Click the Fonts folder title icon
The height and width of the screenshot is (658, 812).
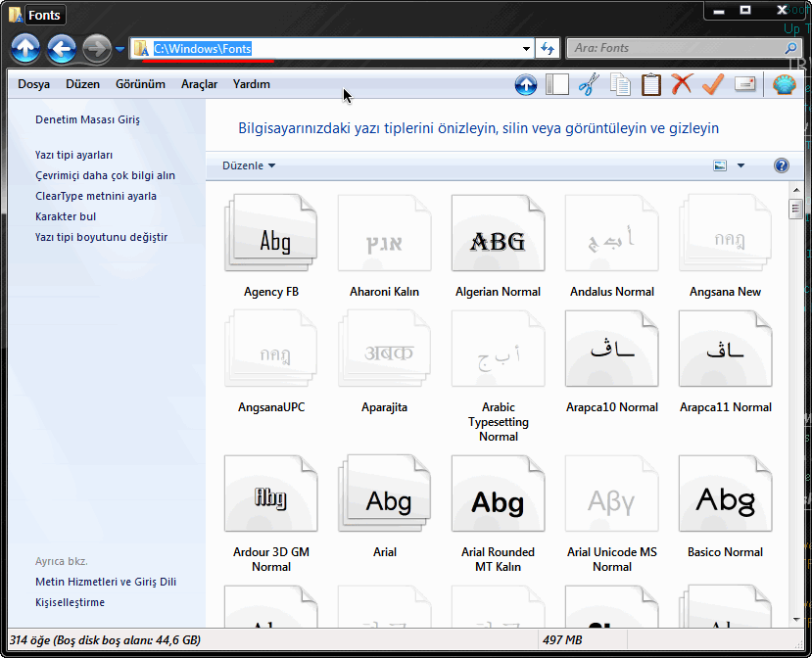coord(16,15)
